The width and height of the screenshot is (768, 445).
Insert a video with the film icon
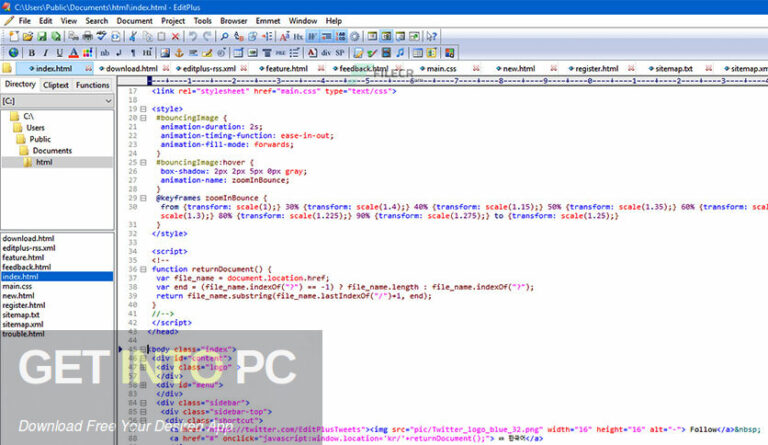pyautogui.click(x=386, y=52)
